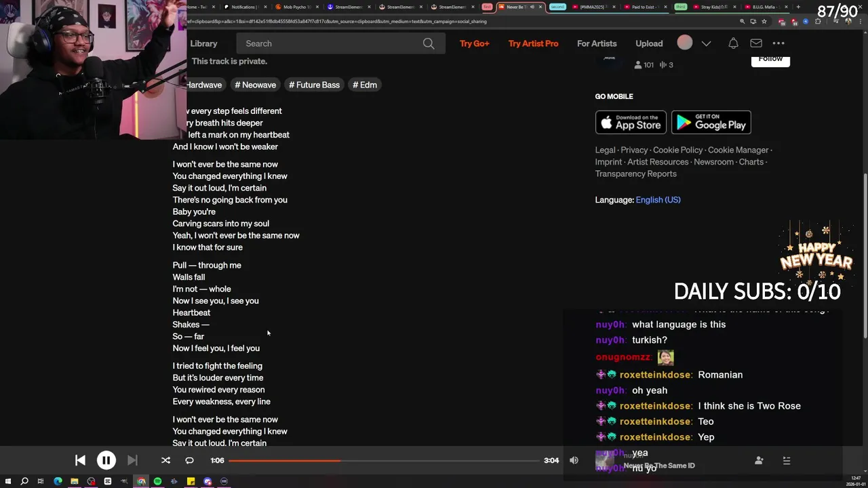Image resolution: width=868 pixels, height=488 pixels.
Task: Open notifications bell
Action: tap(733, 43)
